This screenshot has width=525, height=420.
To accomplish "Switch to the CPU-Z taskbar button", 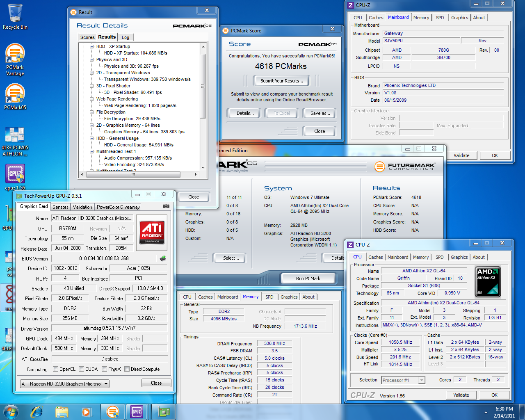I will coord(137,412).
